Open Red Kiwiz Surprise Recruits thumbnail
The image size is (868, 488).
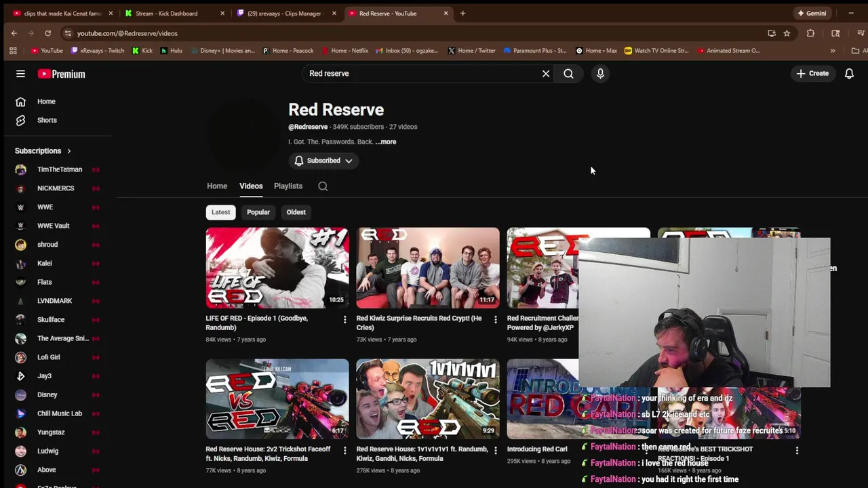tap(428, 268)
